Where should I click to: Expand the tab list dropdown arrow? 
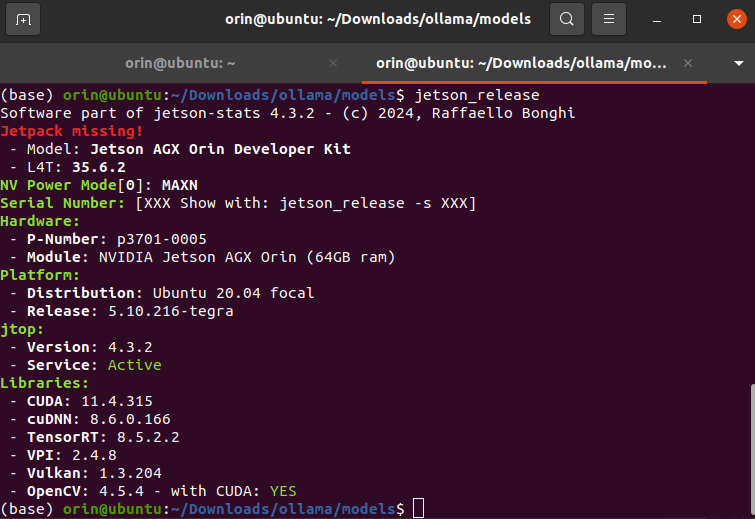pyautogui.click(x=739, y=63)
